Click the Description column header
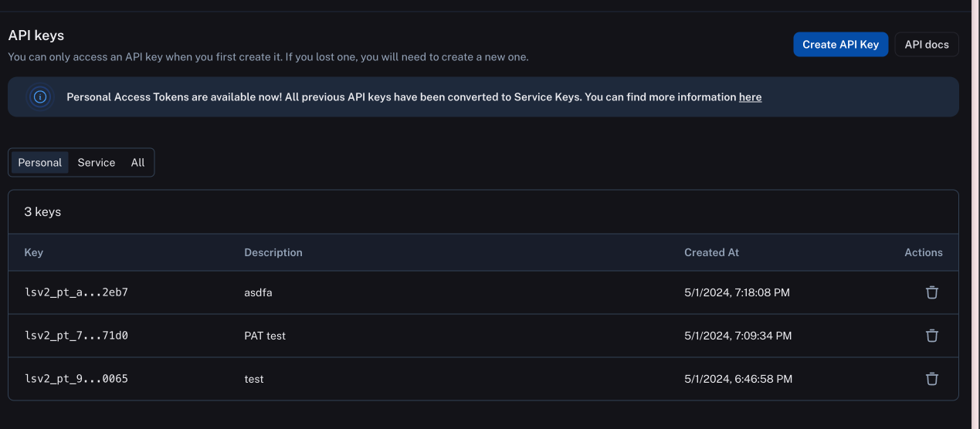Viewport: 980px width, 429px height. click(x=273, y=252)
